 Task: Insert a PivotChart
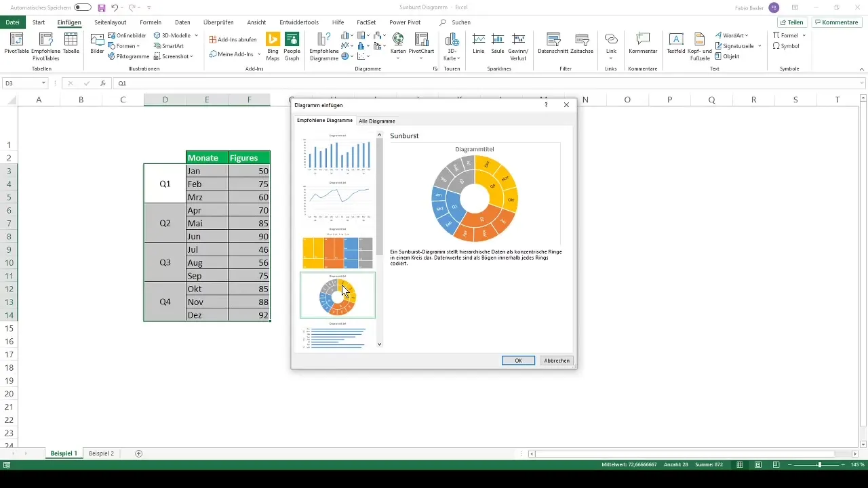(x=421, y=43)
